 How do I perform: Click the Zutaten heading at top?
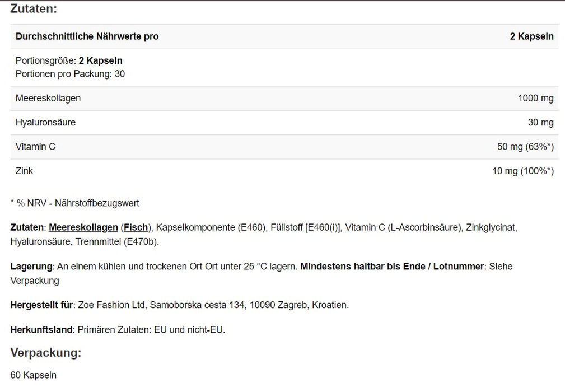(x=34, y=9)
